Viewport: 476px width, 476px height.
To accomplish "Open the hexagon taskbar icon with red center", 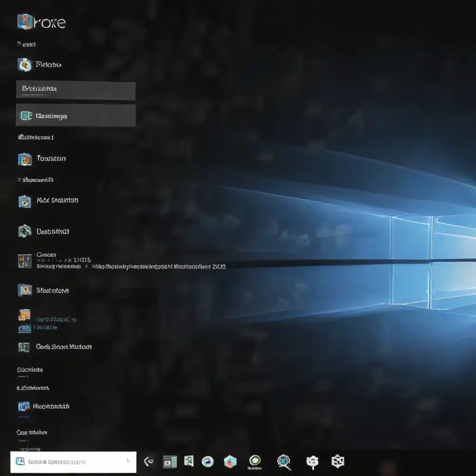I will [x=230, y=462].
